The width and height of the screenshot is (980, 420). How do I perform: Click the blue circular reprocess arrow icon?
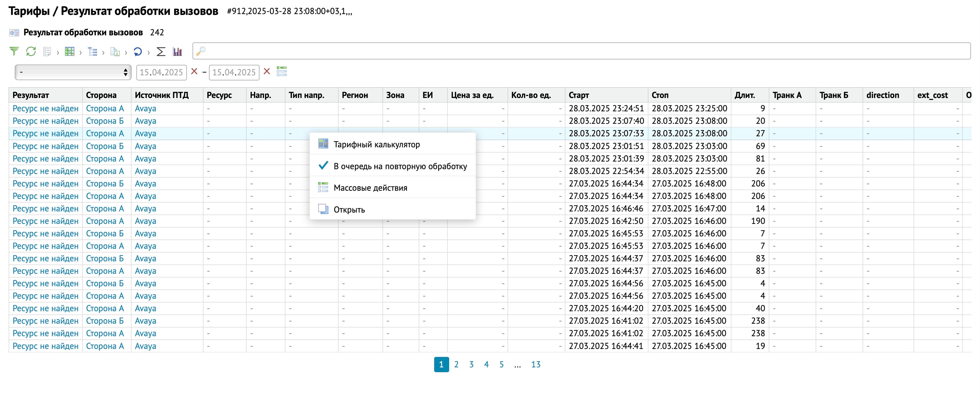click(138, 51)
